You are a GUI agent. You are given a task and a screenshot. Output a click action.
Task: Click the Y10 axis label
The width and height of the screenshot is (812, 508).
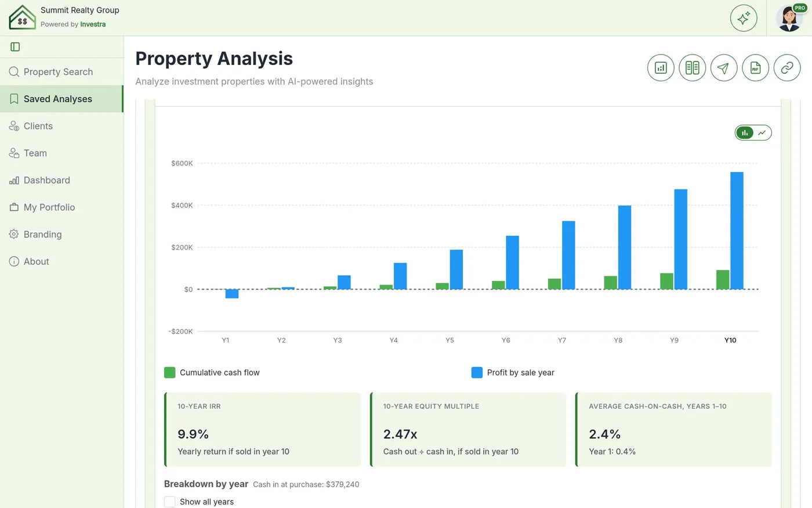pos(730,340)
